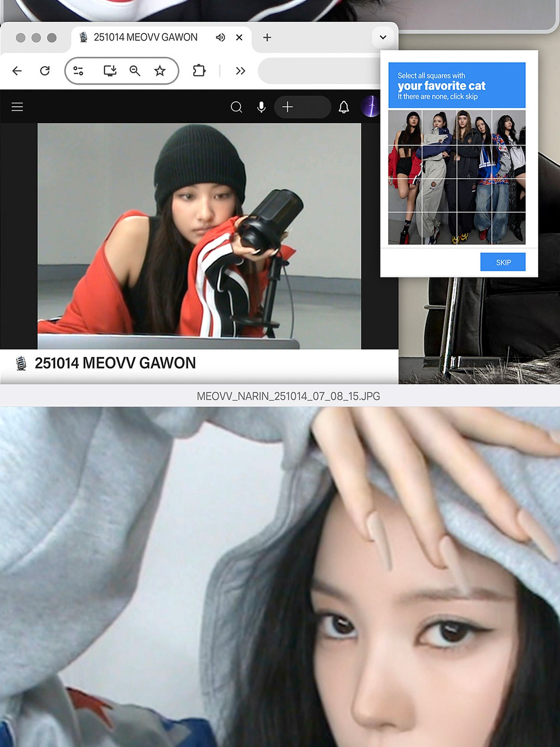Click the site search icon
560x747 pixels.
(236, 107)
